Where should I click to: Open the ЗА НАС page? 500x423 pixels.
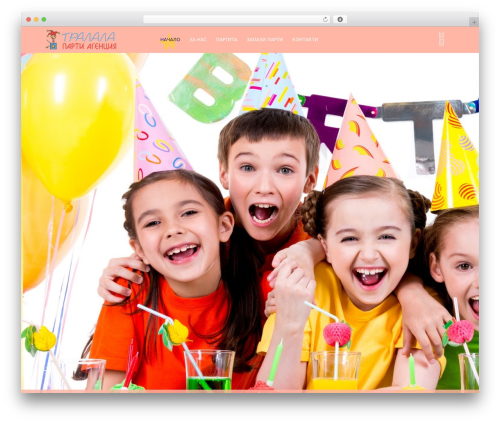tap(198, 40)
